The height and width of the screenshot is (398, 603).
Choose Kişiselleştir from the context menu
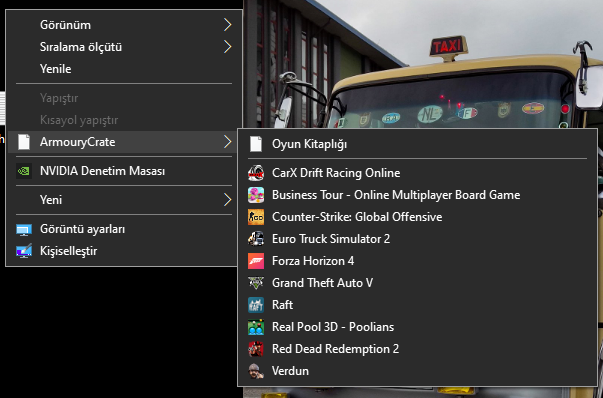[x=123, y=251]
